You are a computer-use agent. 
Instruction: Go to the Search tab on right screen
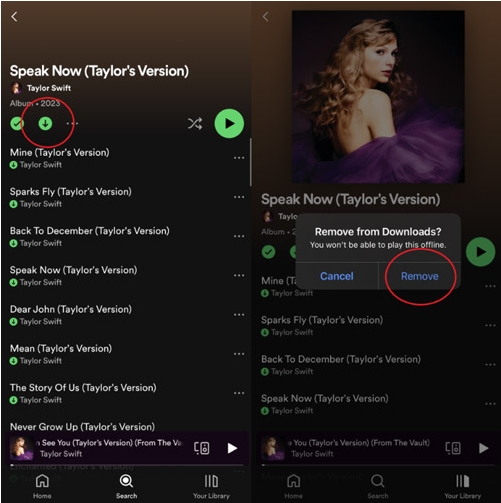(378, 487)
